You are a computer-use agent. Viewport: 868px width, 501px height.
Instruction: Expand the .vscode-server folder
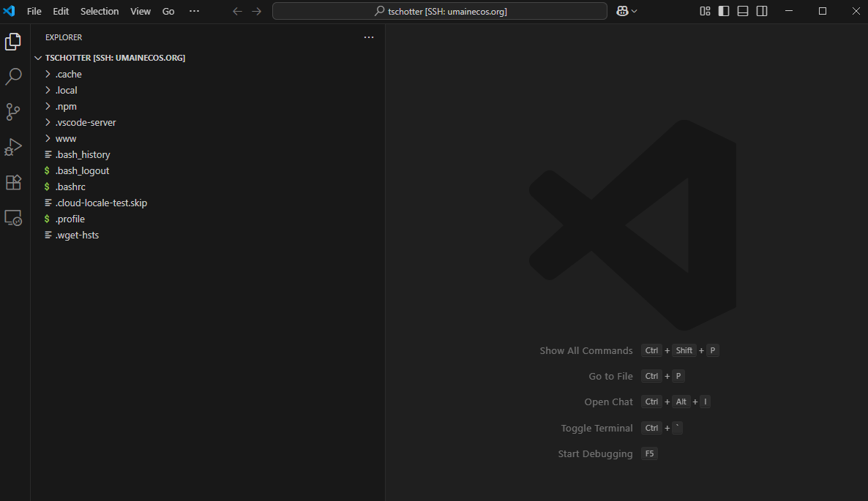click(208, 122)
